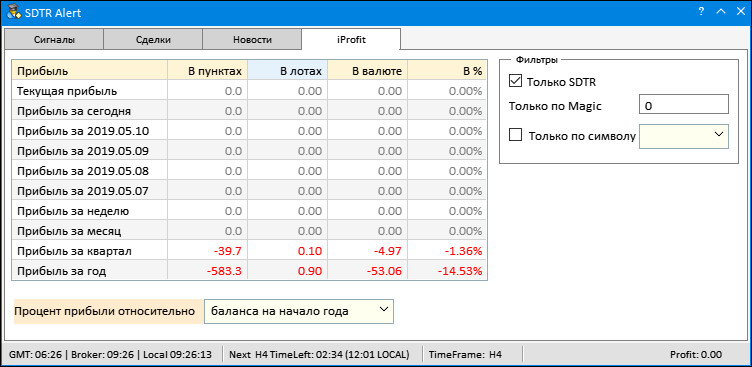Click the 0.90 lots value

(310, 272)
